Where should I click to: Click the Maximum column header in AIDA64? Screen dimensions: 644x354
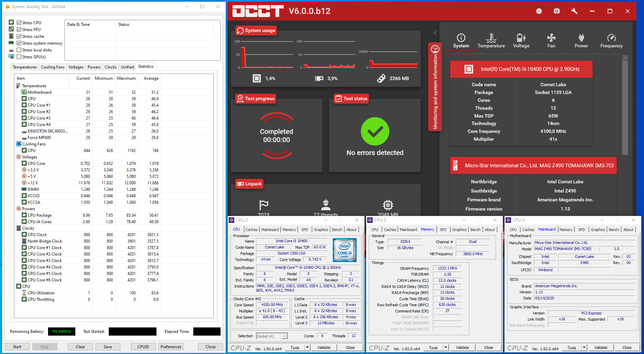(x=126, y=78)
